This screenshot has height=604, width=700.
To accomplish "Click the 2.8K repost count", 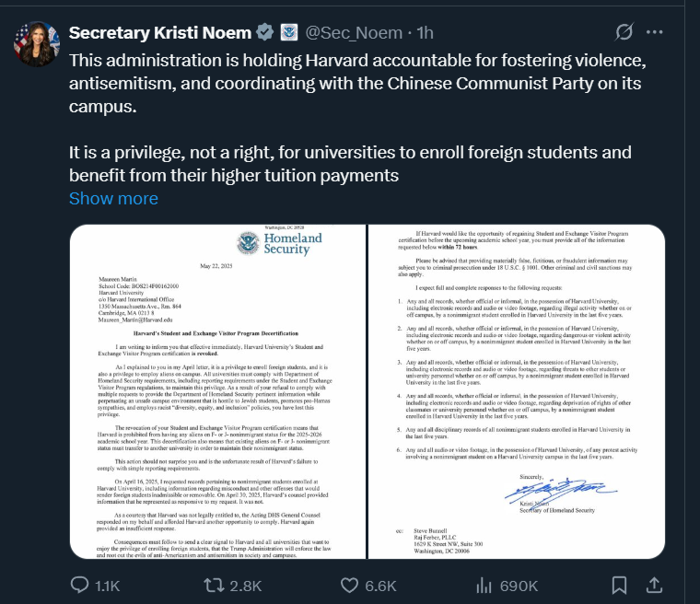I will 246,586.
